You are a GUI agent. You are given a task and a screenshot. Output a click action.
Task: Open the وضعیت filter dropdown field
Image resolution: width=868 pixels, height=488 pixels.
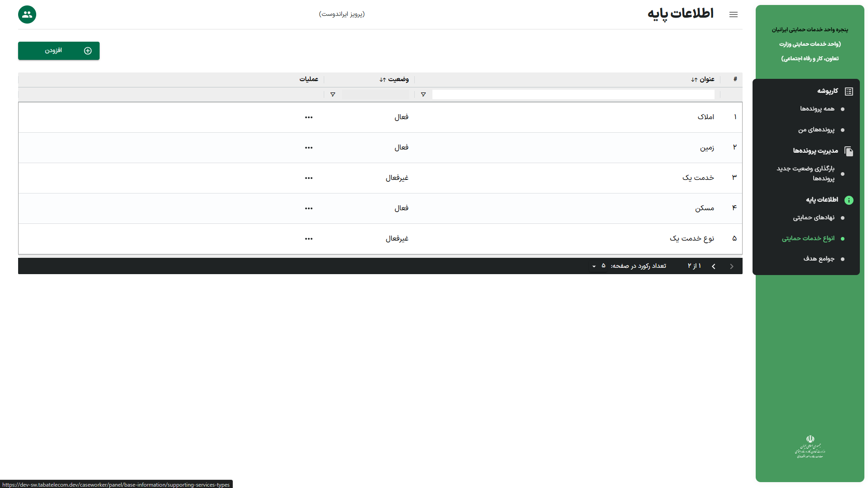tap(375, 95)
